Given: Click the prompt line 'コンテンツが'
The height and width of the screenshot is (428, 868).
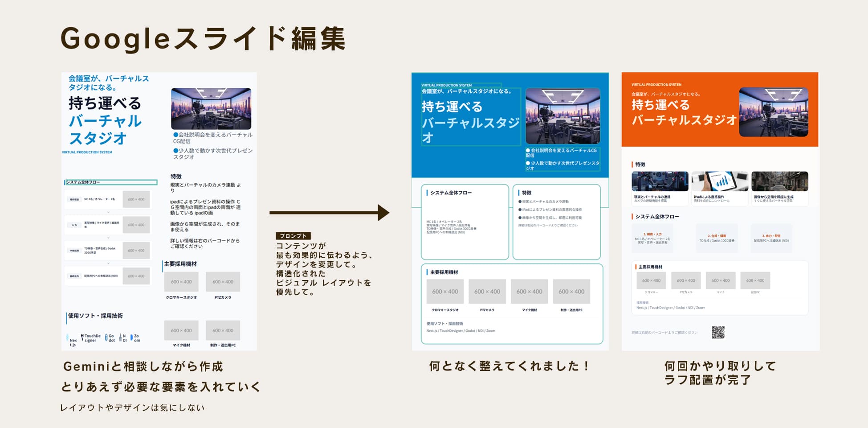Looking at the screenshot, I should [301, 246].
